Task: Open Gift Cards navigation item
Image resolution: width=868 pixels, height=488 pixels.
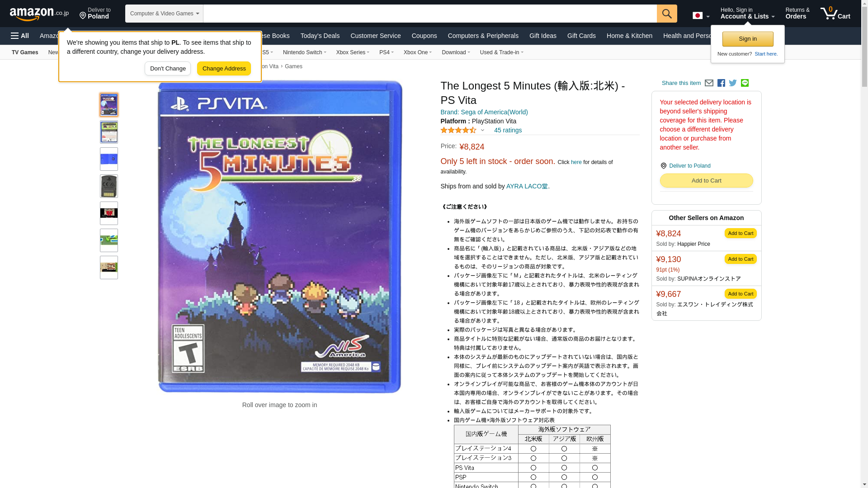Action: 581,36
